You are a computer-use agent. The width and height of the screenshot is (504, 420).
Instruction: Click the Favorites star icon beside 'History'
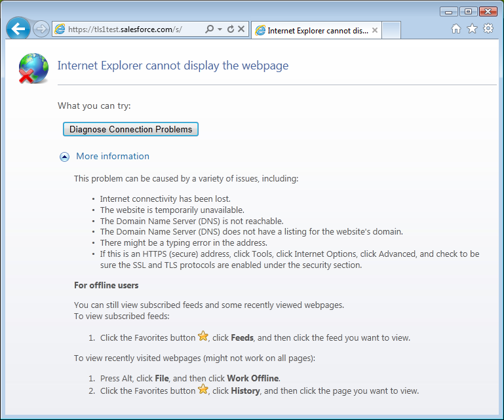(x=203, y=389)
